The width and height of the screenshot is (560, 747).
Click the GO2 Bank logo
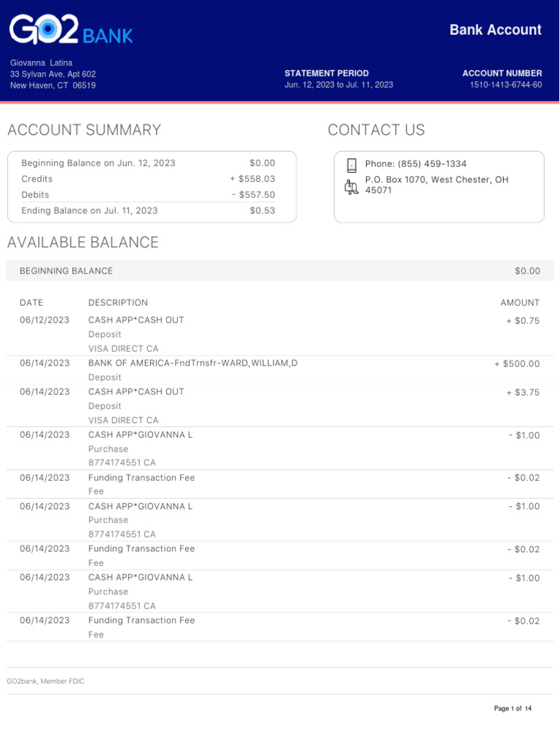[x=71, y=31]
